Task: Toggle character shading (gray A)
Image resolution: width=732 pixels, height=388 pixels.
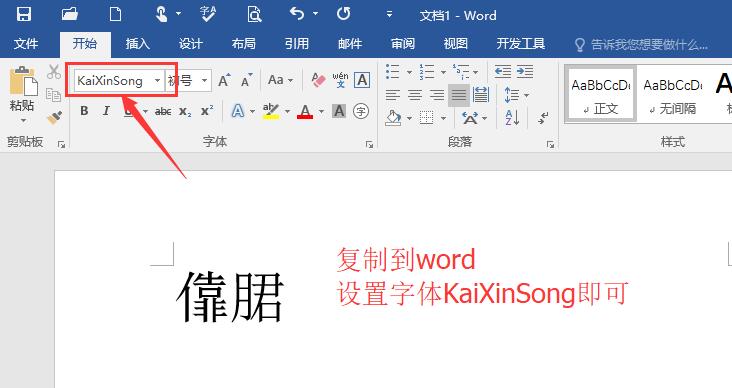Action: coord(339,111)
